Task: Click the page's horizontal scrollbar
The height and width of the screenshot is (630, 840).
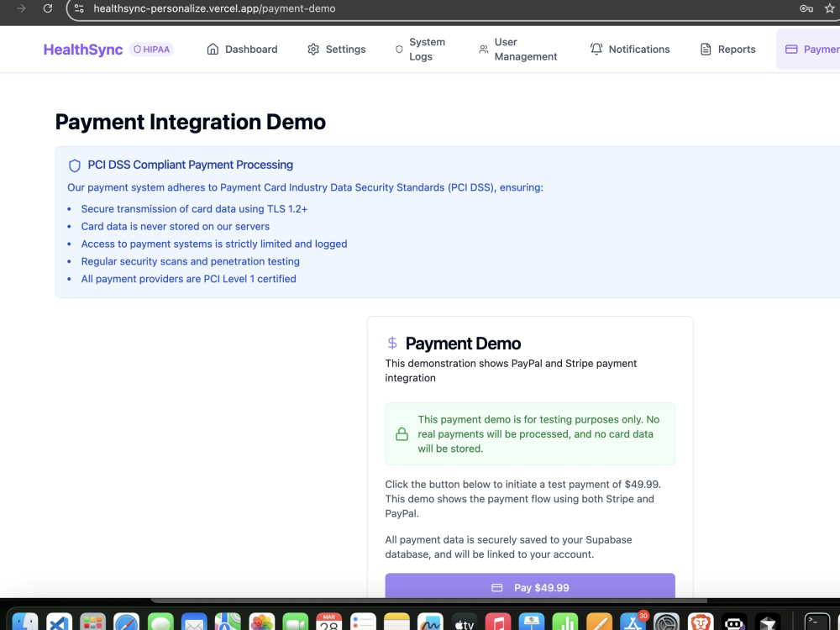Action: 428,601
